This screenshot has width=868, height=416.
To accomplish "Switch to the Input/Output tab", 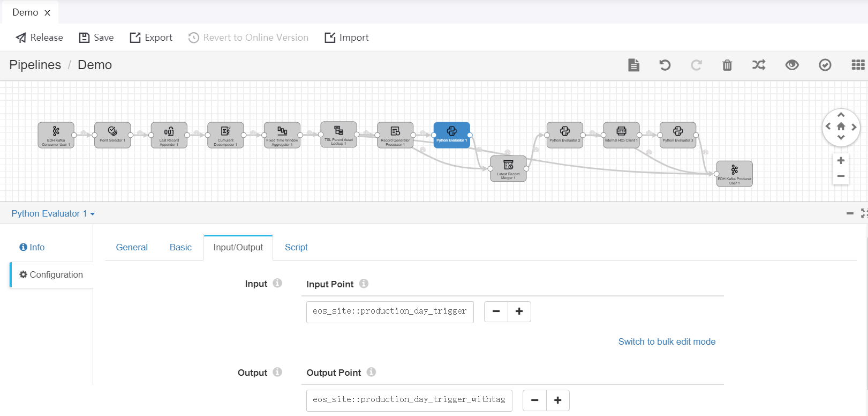I will pyautogui.click(x=238, y=247).
